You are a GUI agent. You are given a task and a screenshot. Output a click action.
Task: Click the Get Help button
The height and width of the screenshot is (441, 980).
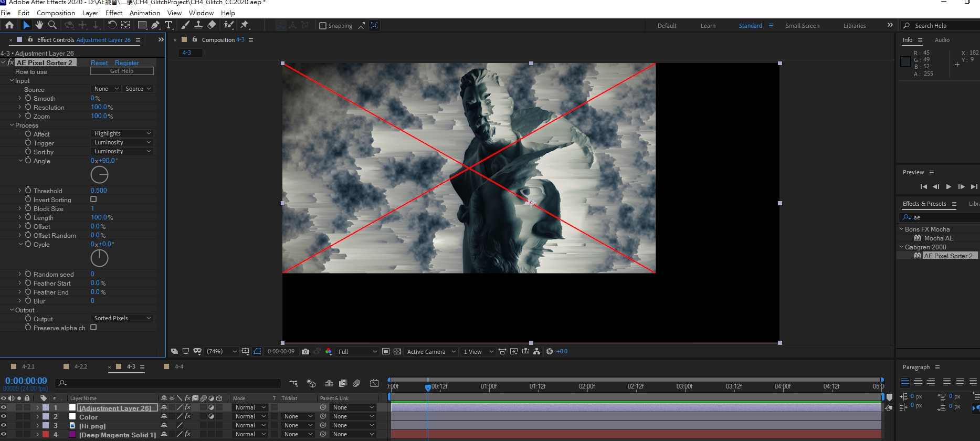coord(122,71)
